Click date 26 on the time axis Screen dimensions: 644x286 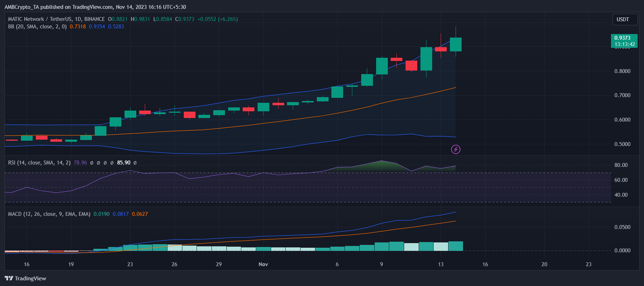pos(175,264)
